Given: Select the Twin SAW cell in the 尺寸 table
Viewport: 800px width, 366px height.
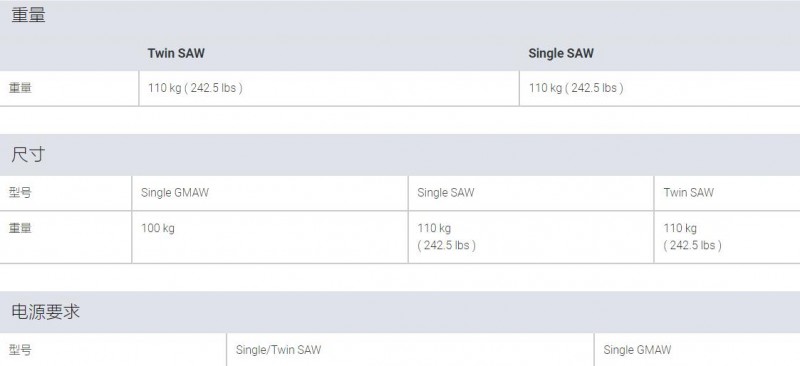Looking at the screenshot, I should 727,193.
